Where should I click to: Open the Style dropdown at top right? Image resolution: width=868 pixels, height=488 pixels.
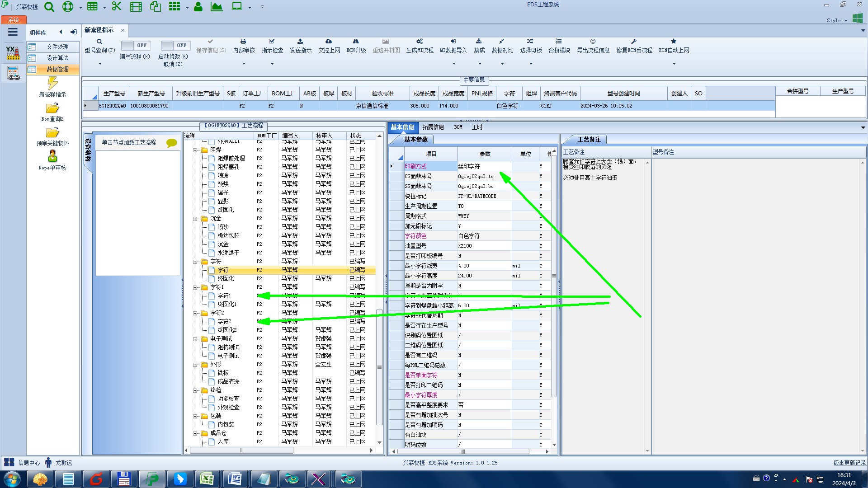pyautogui.click(x=836, y=21)
